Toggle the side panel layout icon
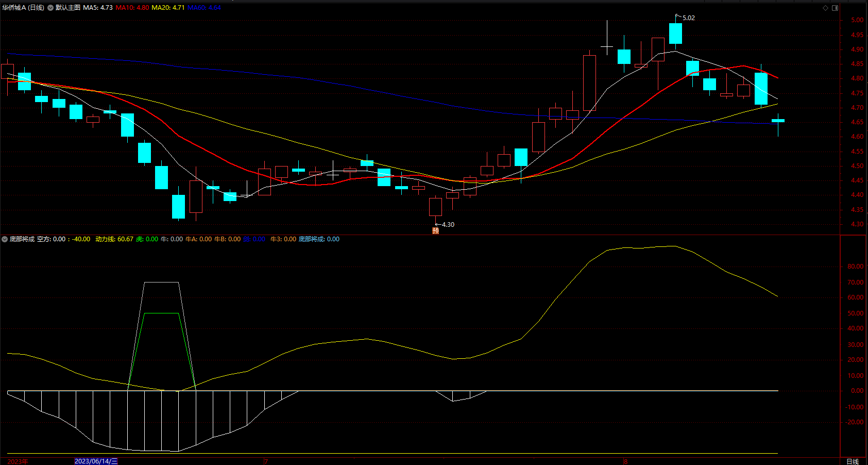868x465 pixels. point(835,8)
